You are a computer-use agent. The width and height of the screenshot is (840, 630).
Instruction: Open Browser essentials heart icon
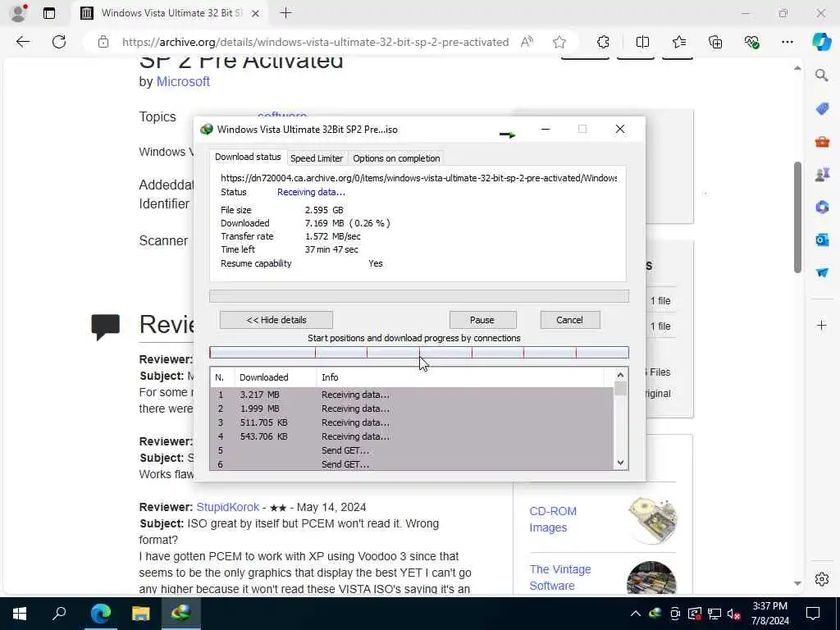tap(751, 42)
